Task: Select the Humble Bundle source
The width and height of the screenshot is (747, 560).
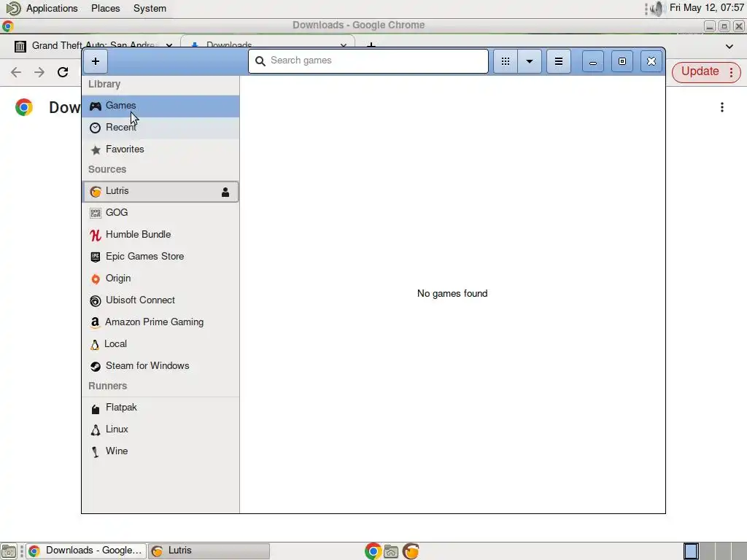Action: pos(160,235)
